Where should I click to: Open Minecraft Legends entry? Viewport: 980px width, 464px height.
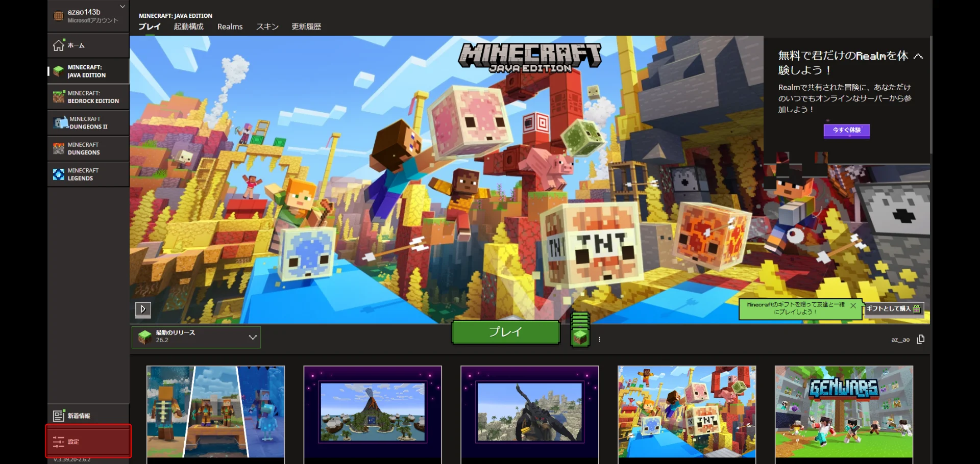88,174
